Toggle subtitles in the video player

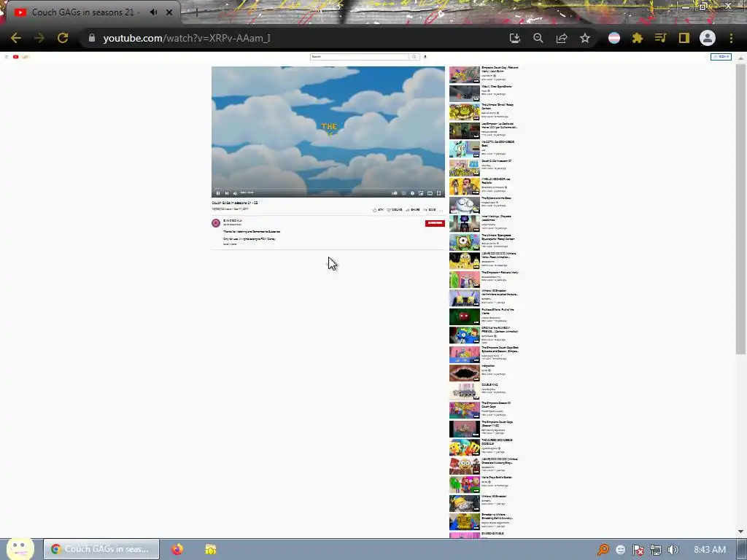click(403, 192)
